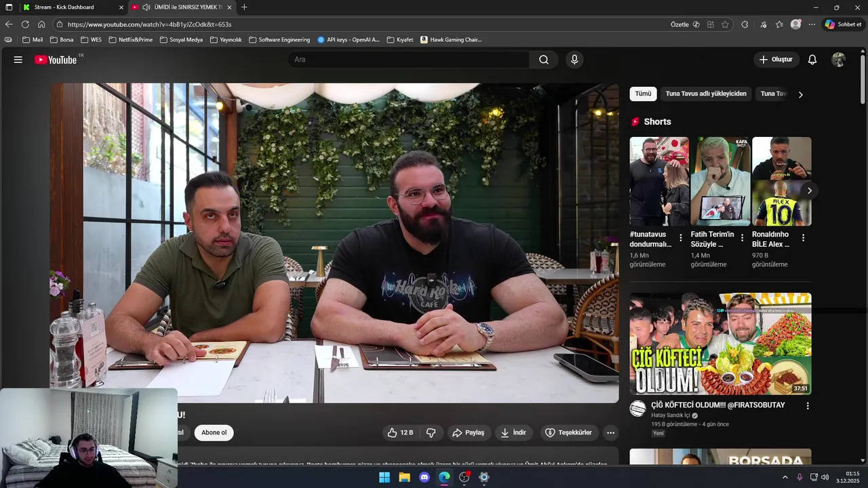Dislike the video with thumbs down
868x488 pixels.
431,432
